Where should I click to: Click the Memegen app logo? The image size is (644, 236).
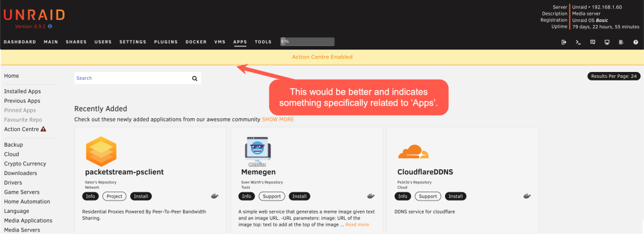257,152
